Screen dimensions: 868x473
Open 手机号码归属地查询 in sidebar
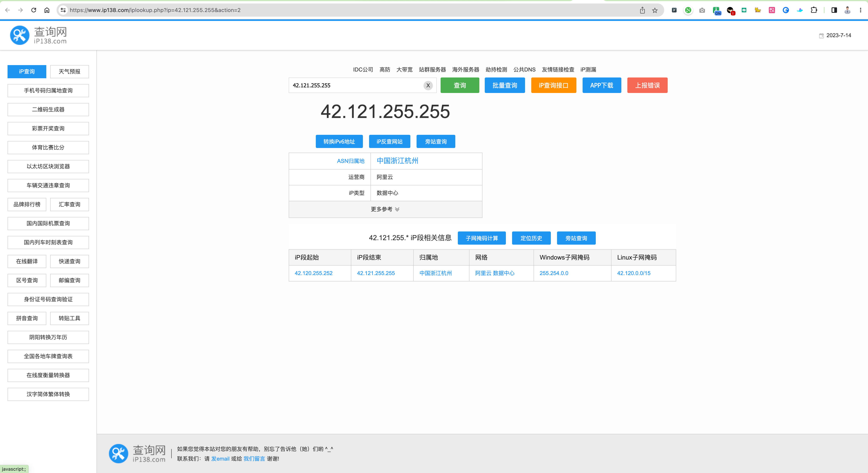tap(48, 91)
